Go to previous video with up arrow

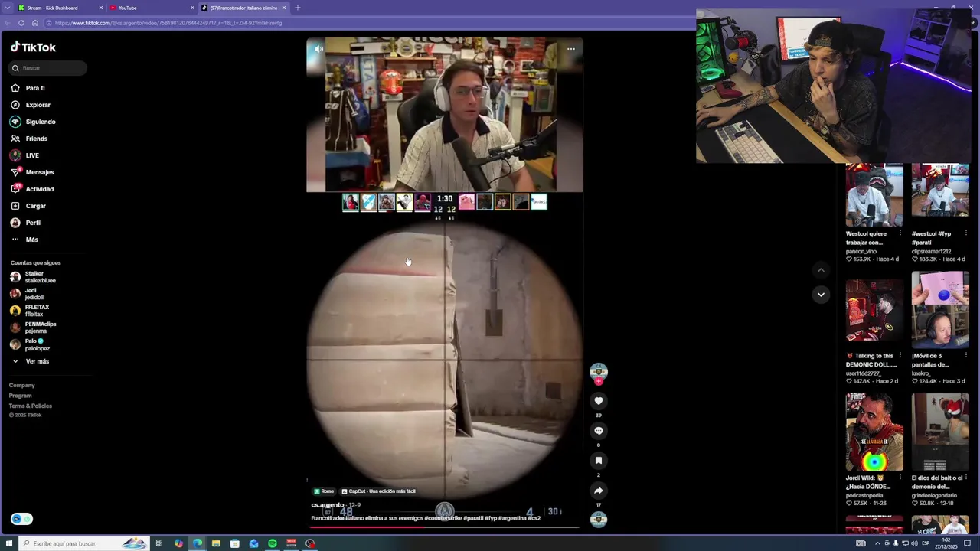pos(821,270)
